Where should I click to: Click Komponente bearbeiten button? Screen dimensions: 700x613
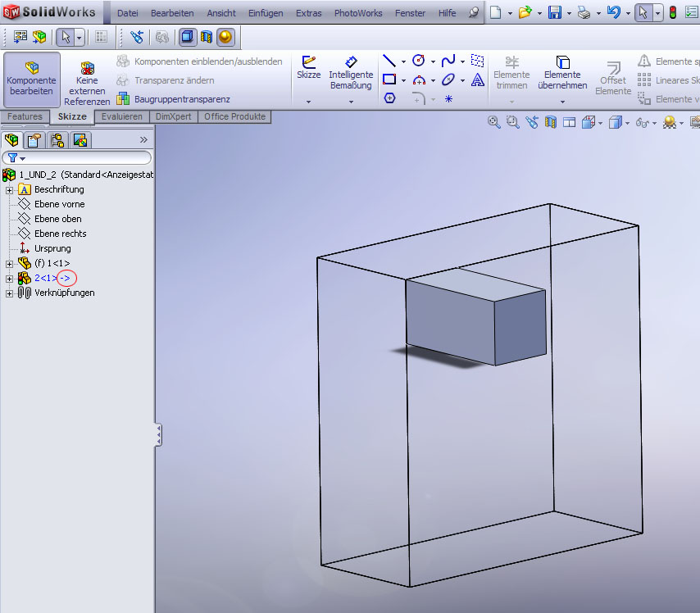(x=31, y=79)
